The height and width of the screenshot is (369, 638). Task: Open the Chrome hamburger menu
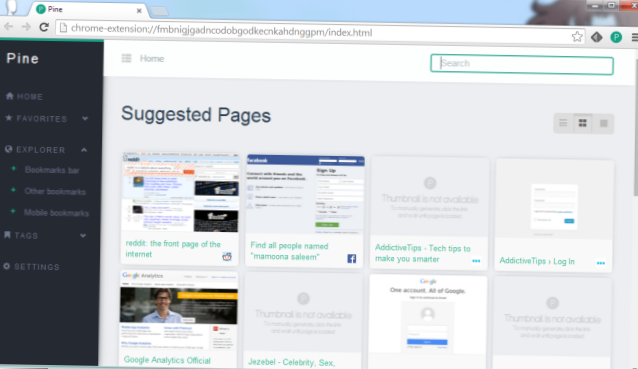634,37
